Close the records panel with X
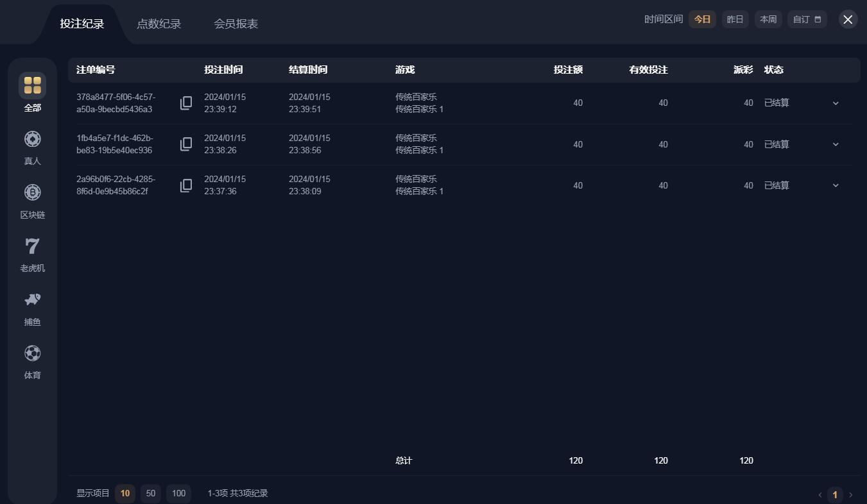 tap(848, 19)
